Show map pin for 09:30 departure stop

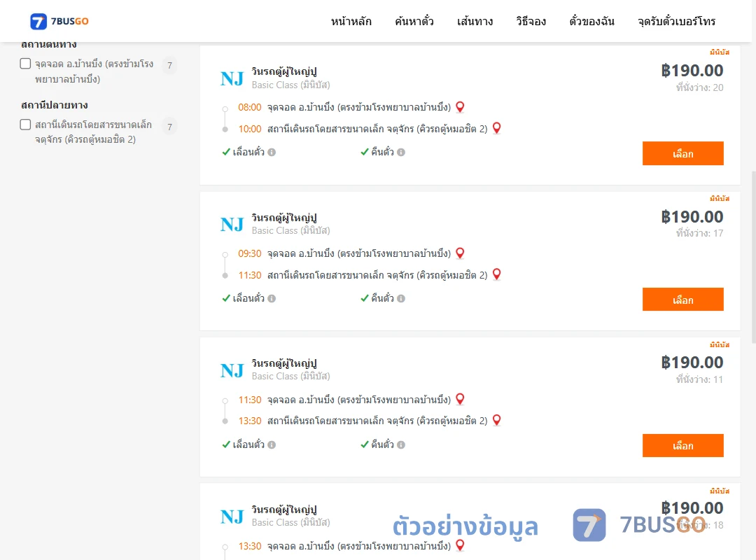[x=460, y=253]
